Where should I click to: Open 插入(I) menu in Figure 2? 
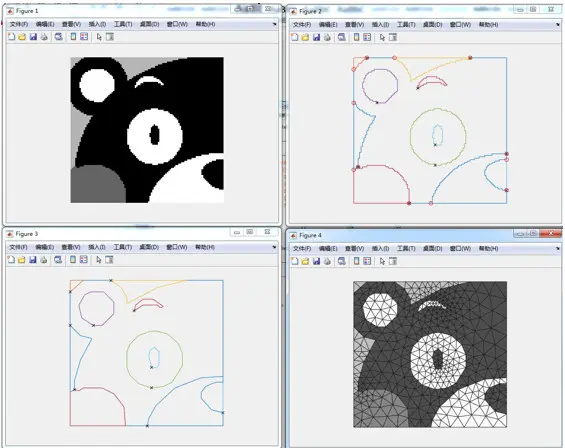point(381,25)
